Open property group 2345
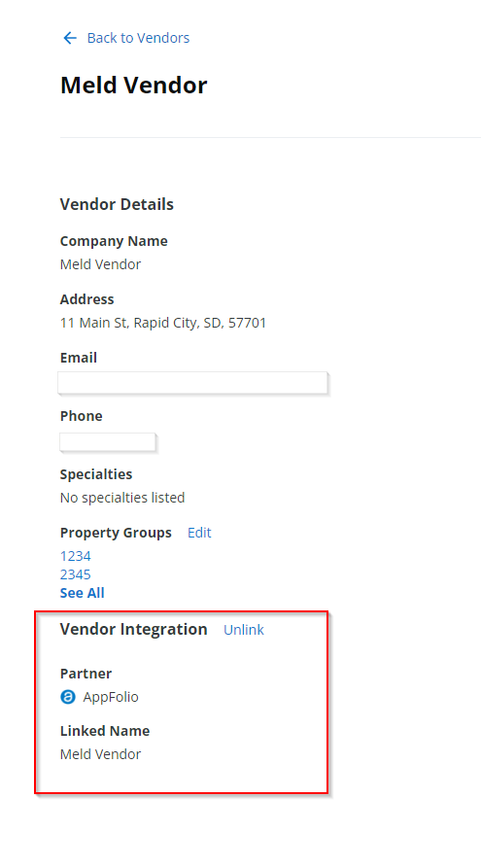This screenshot has height=868, width=481. tap(75, 574)
